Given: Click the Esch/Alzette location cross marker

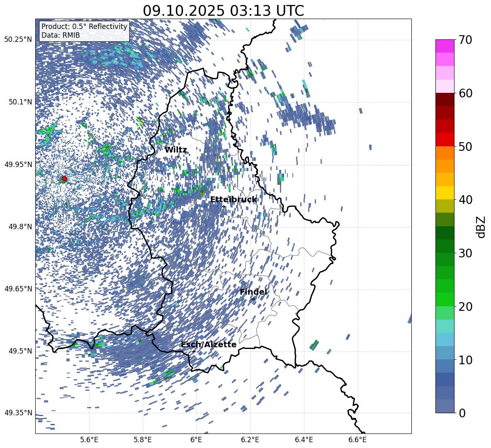Looking at the screenshot, I should click(x=194, y=351).
